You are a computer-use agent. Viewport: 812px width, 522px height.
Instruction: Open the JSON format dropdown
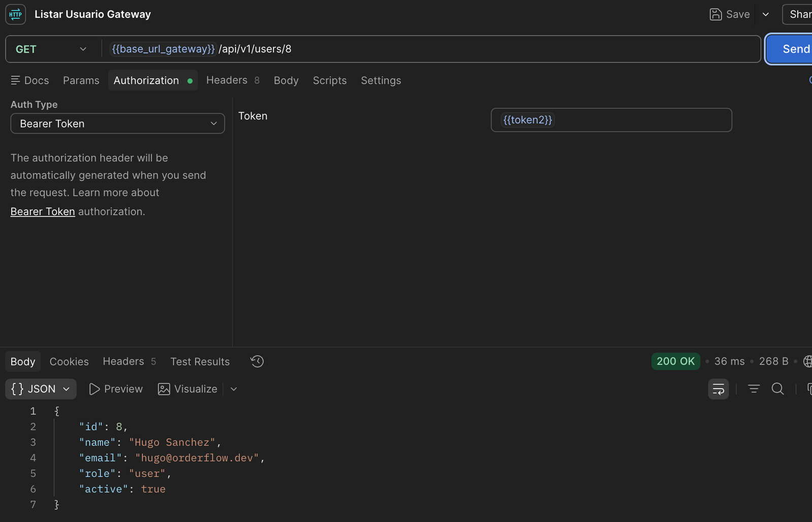41,389
